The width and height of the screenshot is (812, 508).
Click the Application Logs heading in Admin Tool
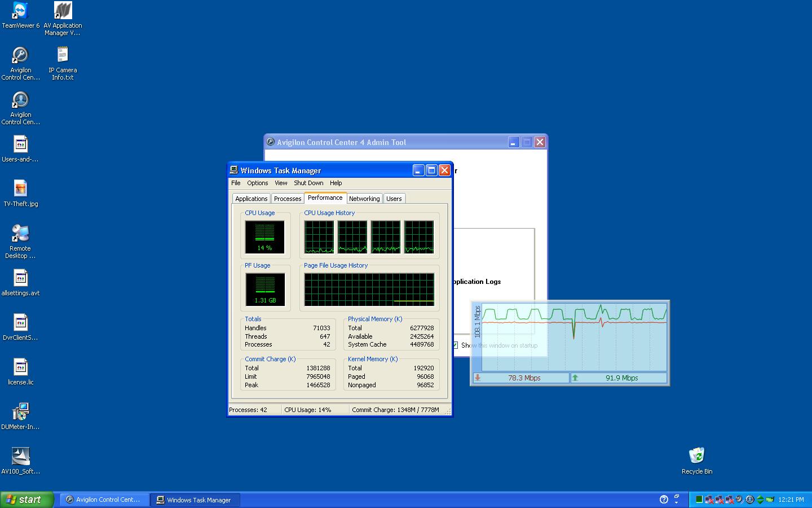click(477, 282)
